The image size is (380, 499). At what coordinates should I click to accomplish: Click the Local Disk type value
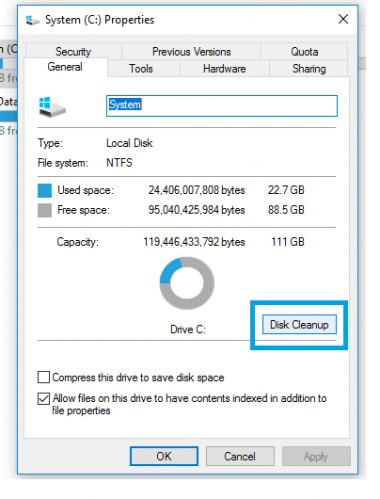pyautogui.click(x=129, y=143)
